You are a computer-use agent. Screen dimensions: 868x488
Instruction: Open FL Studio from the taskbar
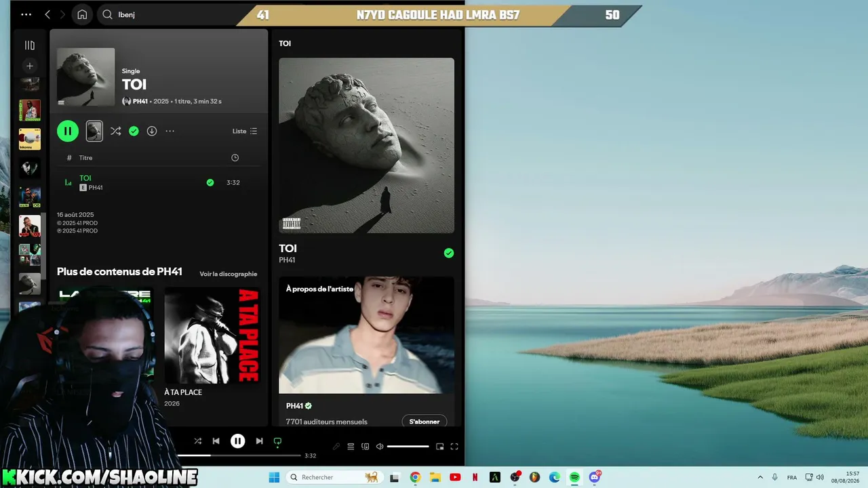pyautogui.click(x=534, y=477)
